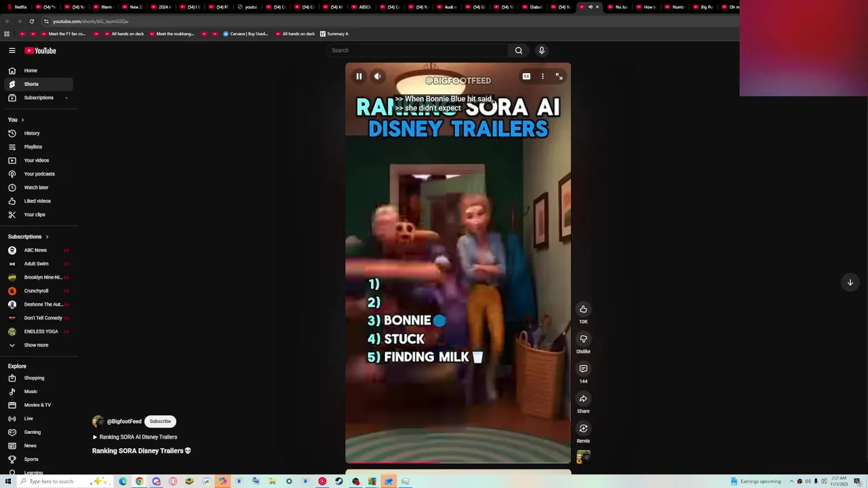Start voice search with microphone icon

pos(542,50)
